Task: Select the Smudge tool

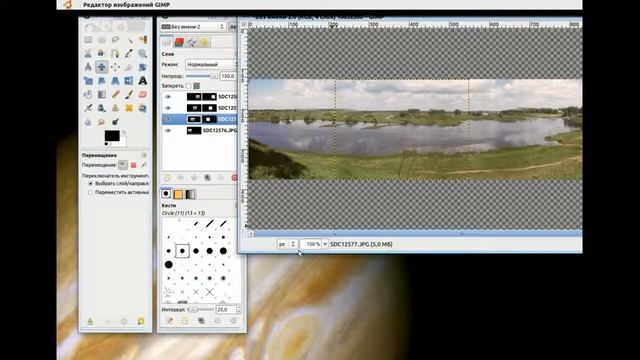Action: 102,122
